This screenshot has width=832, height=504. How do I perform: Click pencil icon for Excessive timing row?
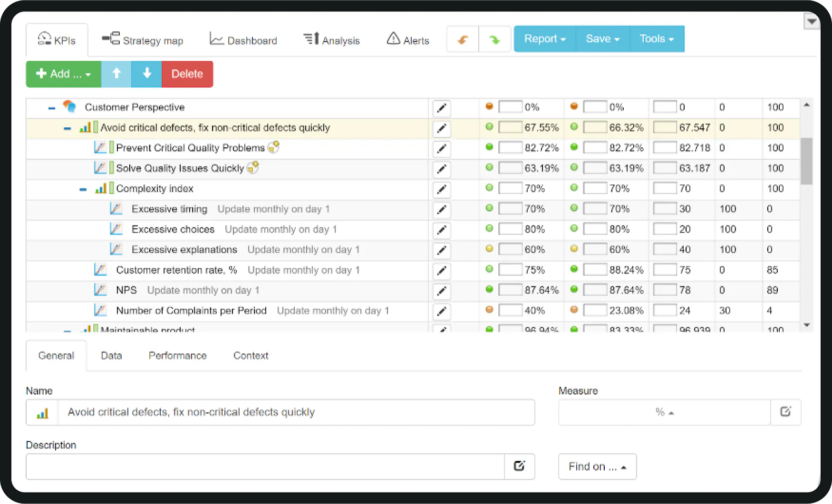[x=442, y=210]
